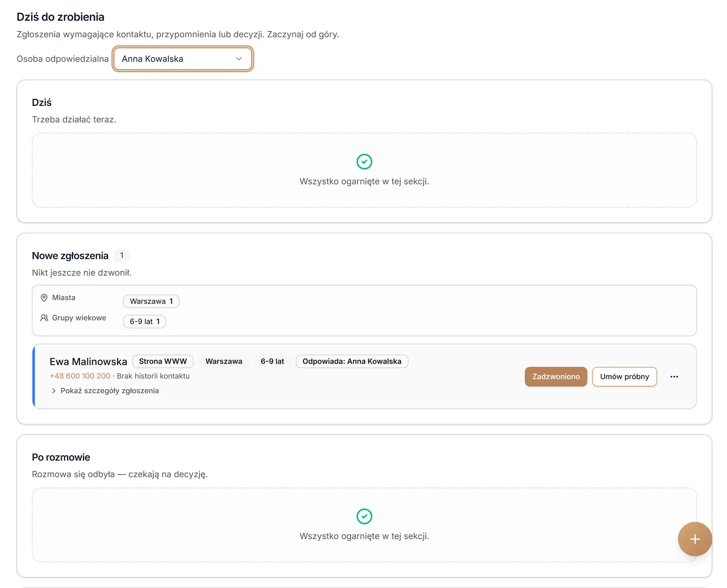Click phone number +48 600 100 200

click(80, 376)
